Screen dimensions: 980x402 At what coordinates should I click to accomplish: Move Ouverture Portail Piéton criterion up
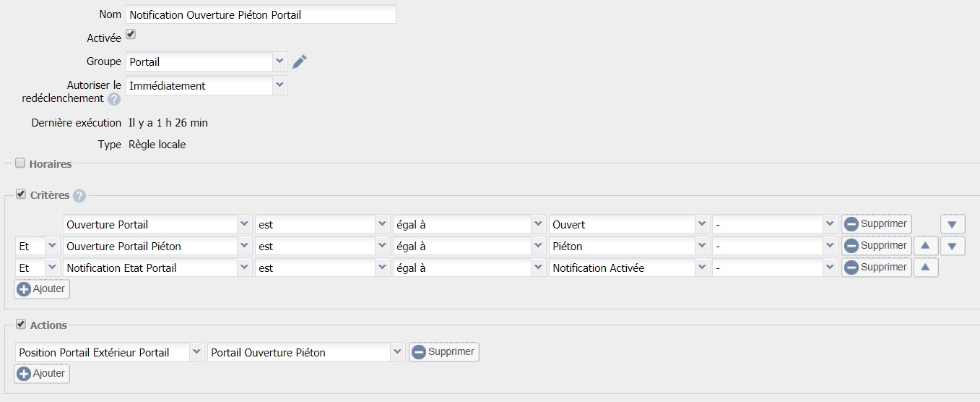[926, 246]
